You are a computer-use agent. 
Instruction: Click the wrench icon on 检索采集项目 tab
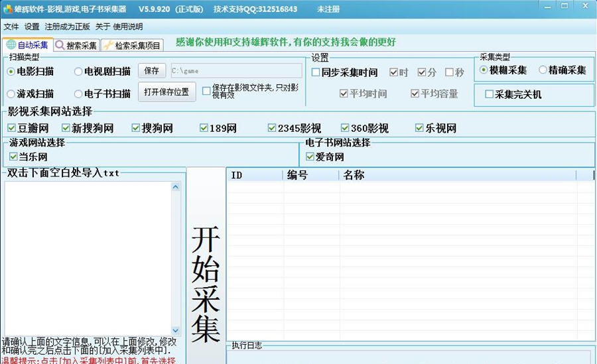click(x=109, y=45)
